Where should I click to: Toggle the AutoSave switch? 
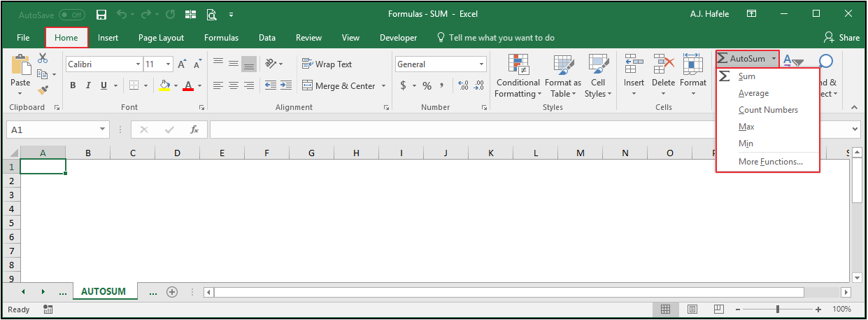(x=73, y=14)
